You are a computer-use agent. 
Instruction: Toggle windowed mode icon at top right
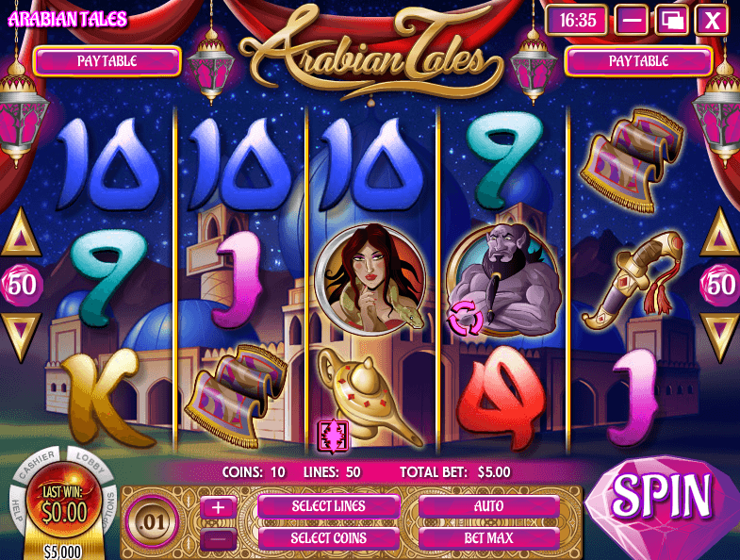click(671, 20)
